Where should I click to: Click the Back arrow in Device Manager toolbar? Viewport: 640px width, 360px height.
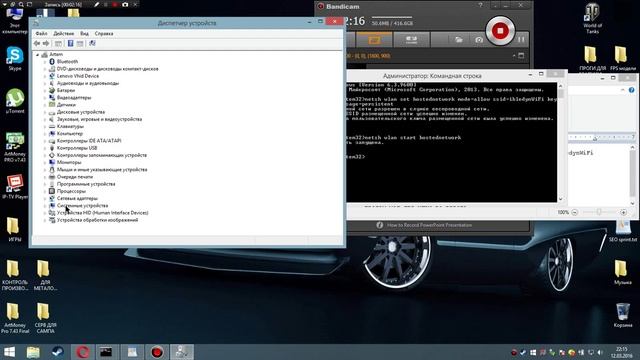coord(37,43)
